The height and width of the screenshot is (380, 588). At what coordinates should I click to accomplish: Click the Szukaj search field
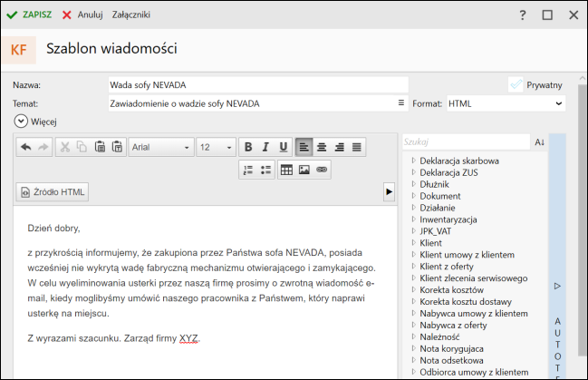(x=466, y=142)
